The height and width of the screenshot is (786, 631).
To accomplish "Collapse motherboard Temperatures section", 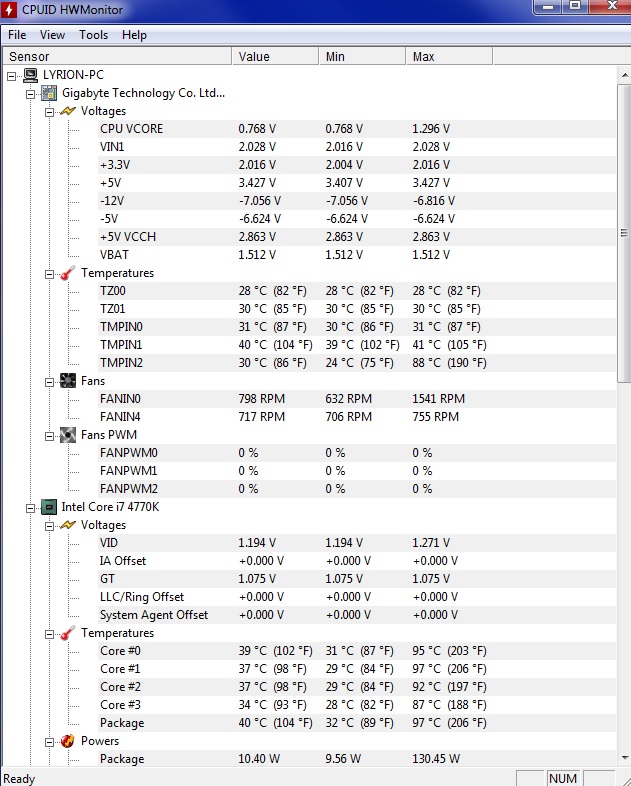I will (x=49, y=274).
